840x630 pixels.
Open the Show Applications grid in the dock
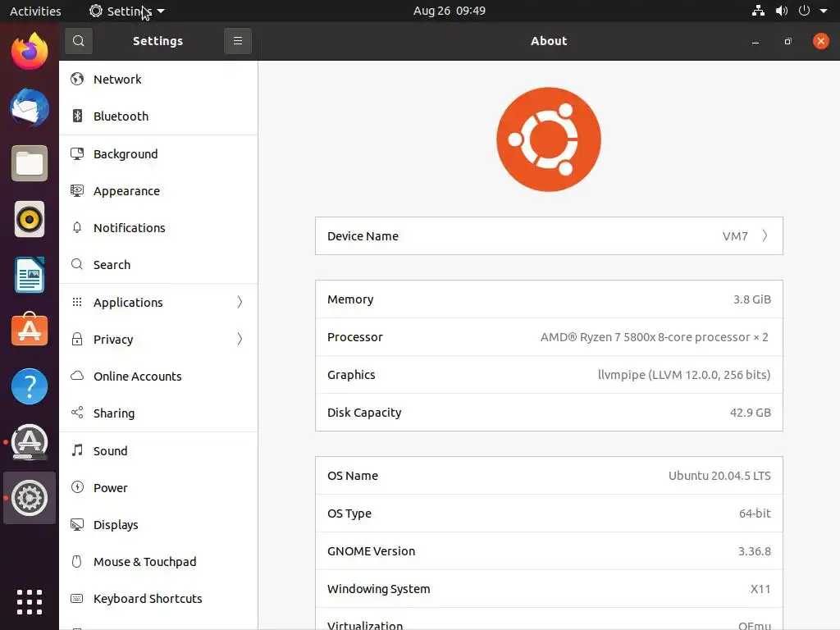tap(30, 601)
